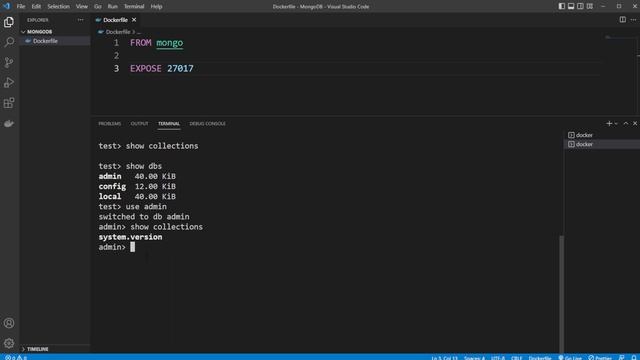Open the Extensions view
The height and width of the screenshot is (360, 640).
point(9,103)
